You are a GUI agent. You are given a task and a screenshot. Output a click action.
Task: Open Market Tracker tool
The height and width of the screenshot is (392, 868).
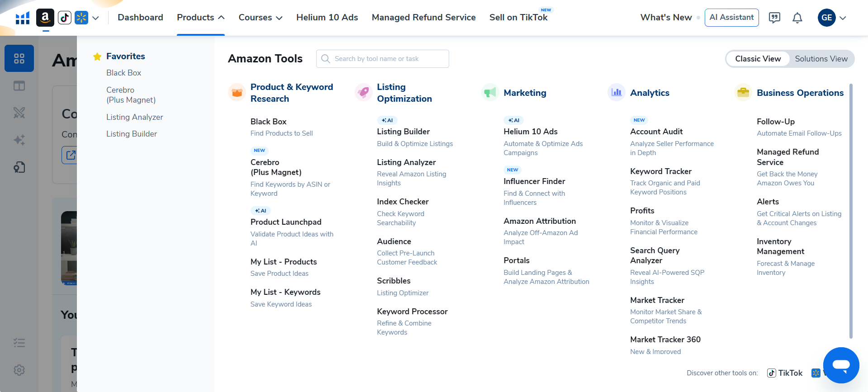[657, 300]
